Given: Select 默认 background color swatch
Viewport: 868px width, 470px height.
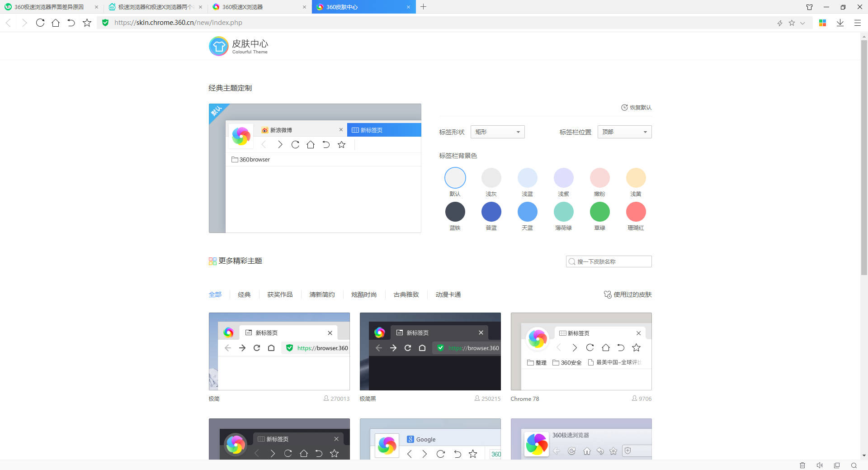Looking at the screenshot, I should tap(455, 178).
